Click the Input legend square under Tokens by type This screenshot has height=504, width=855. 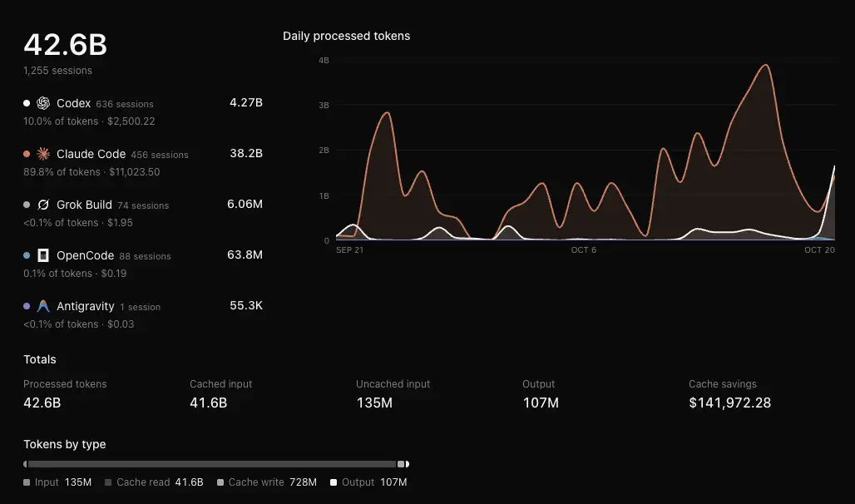[x=27, y=482]
